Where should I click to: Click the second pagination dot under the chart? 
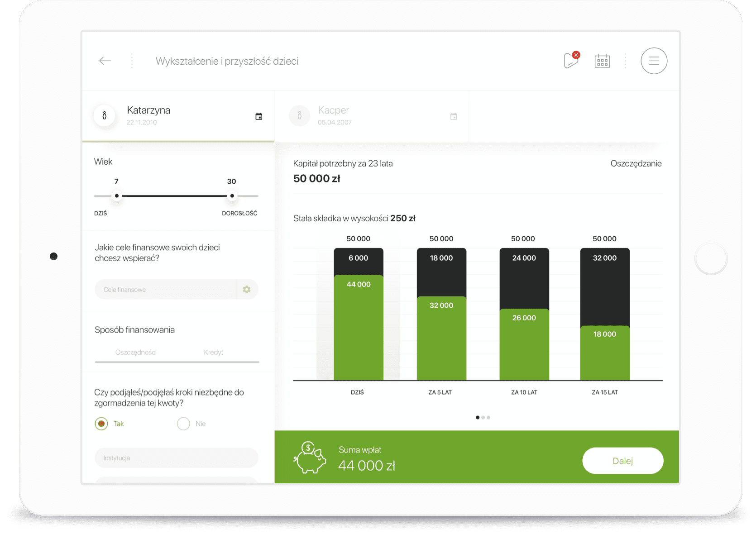point(483,417)
